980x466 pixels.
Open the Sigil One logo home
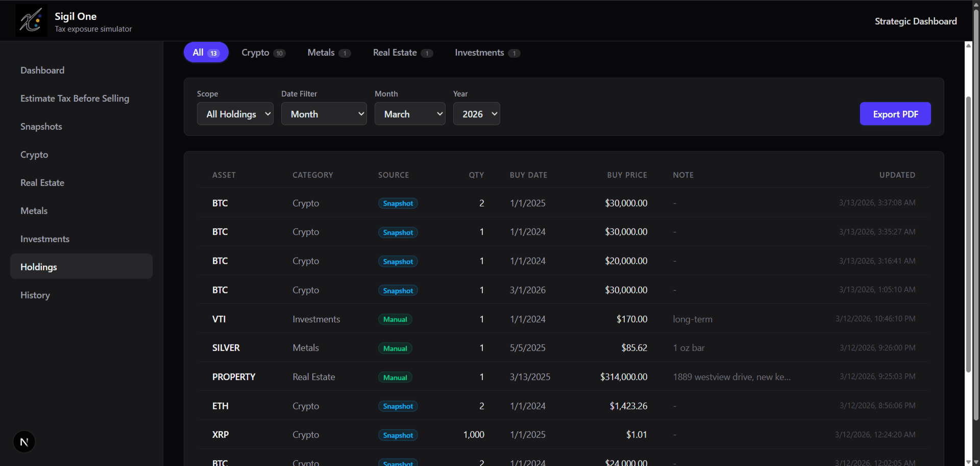point(31,20)
